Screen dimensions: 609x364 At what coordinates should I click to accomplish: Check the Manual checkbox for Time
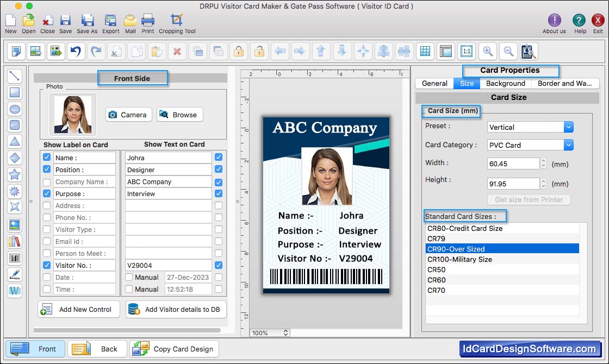click(x=129, y=289)
